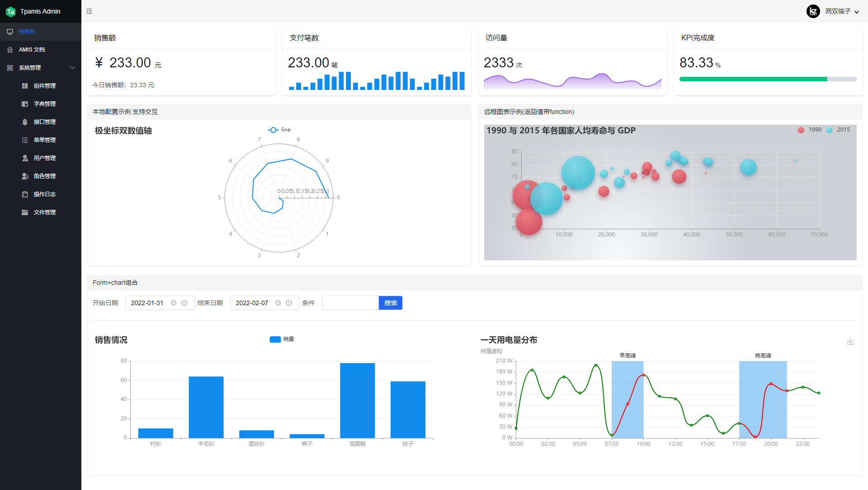
Task: Open the start date clock icon
Action: tap(184, 303)
